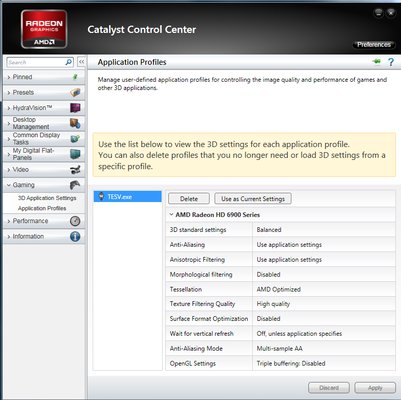Click the Video camera icon

click(75, 170)
